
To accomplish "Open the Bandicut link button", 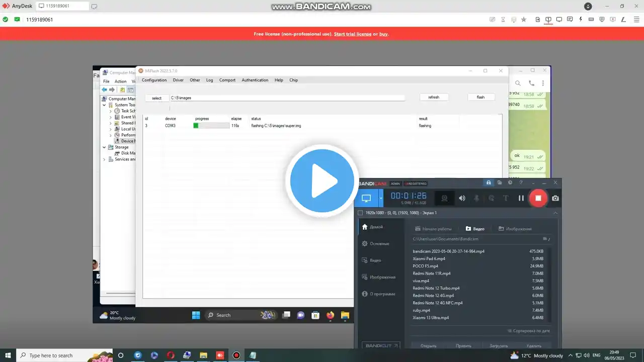I will click(x=381, y=345).
